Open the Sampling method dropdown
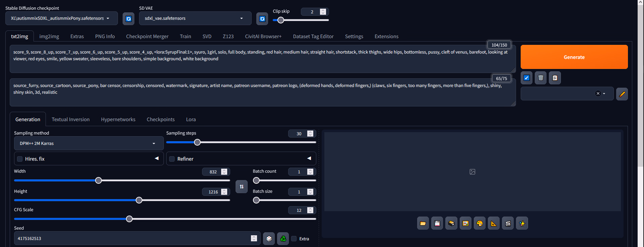Screen dimensions: 644x247 click(88, 144)
